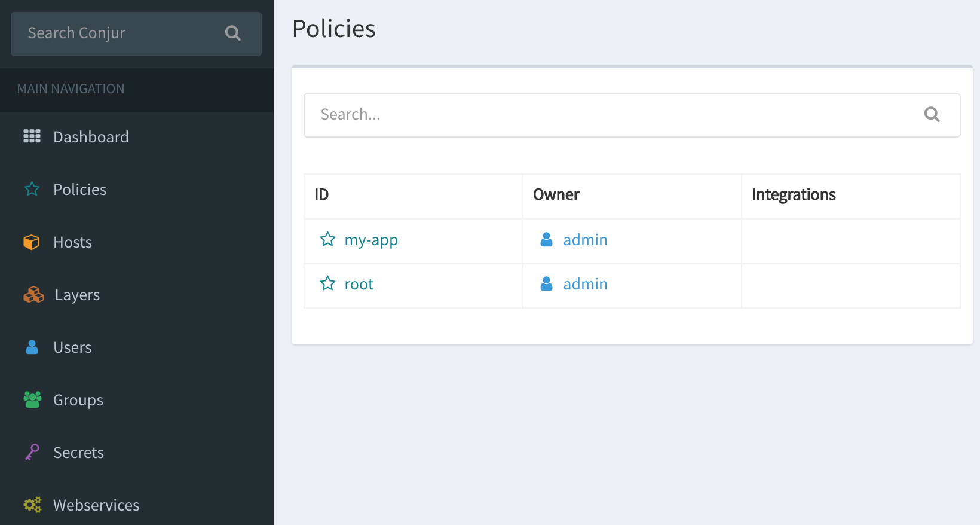Click the policies search magnifier button

tap(932, 114)
